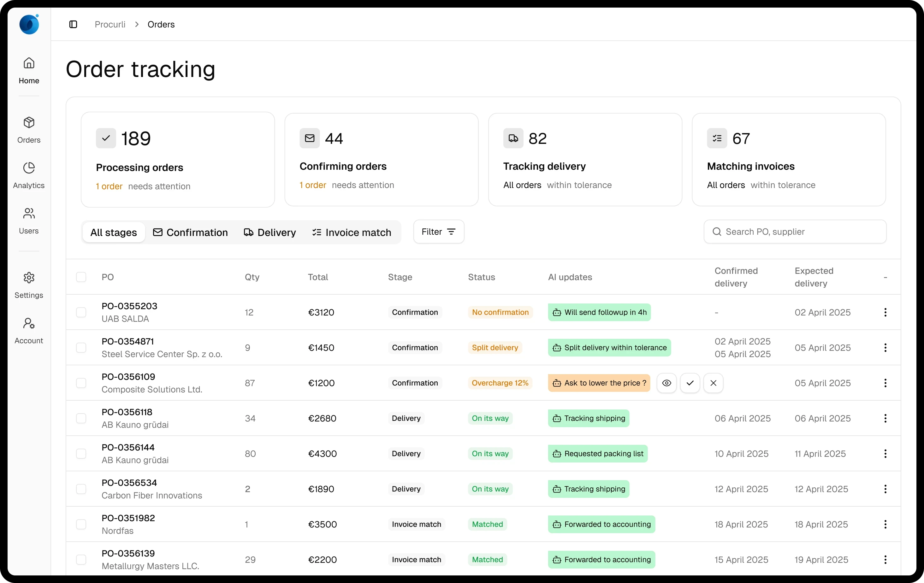924x583 pixels.
Task: Open the Tracking delivery summary card
Action: coord(585,160)
